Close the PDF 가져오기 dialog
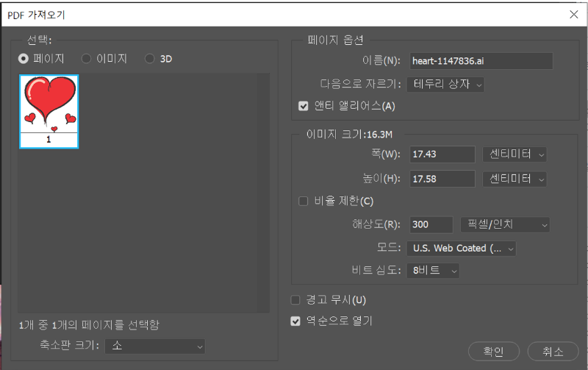Image resolution: width=588 pixels, height=370 pixels. click(574, 15)
